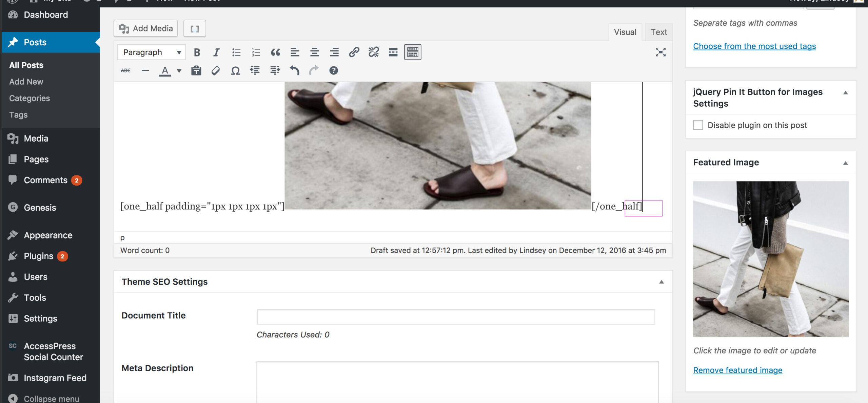Insert or edit a link
868x403 pixels.
point(354,52)
